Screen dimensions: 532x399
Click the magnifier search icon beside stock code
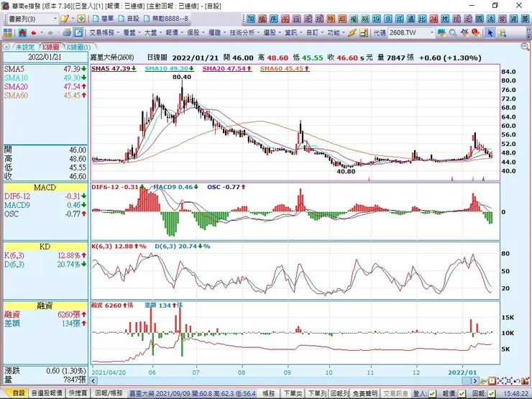[x=453, y=33]
